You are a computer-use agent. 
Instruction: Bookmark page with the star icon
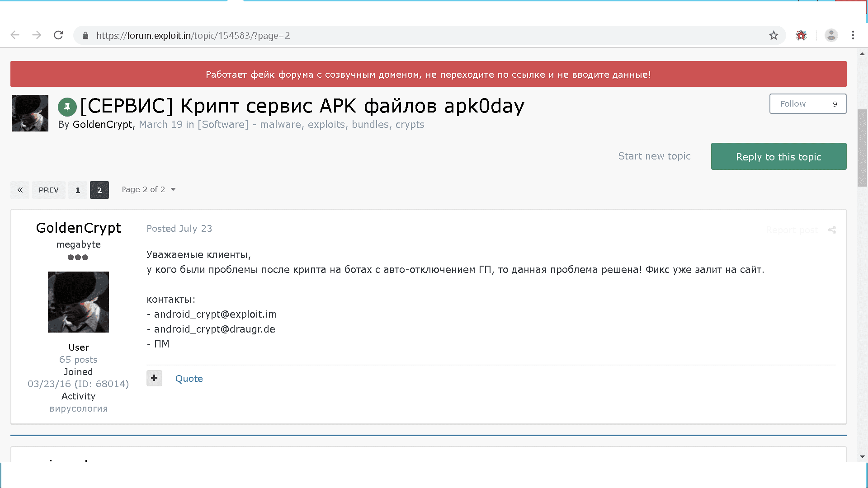point(774,35)
